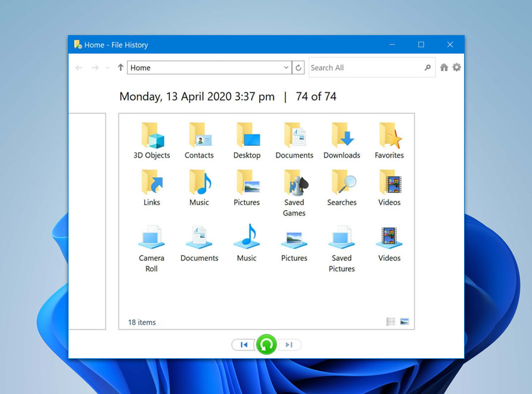Click the '74 of 74' version counter
The image size is (532, 394).
click(x=316, y=96)
